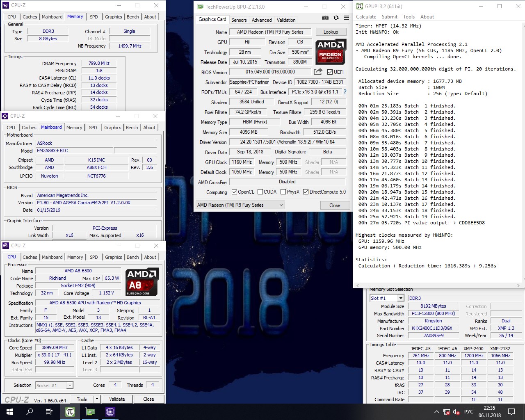Click the muted volume tray icon
525x420 pixels.
pos(456,412)
